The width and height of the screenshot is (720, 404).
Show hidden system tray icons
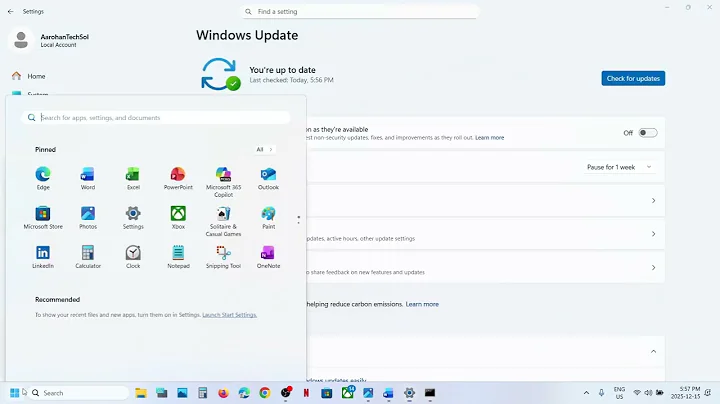click(586, 393)
